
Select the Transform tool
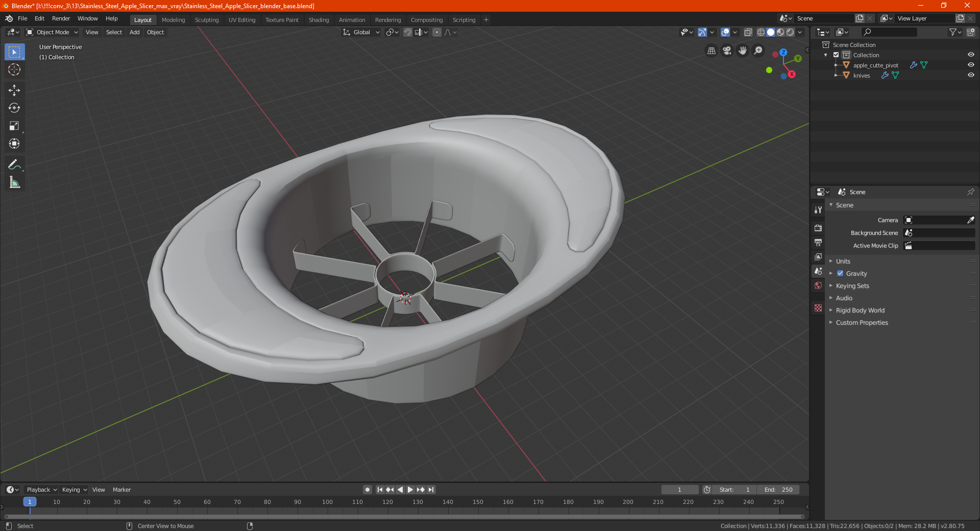(14, 143)
